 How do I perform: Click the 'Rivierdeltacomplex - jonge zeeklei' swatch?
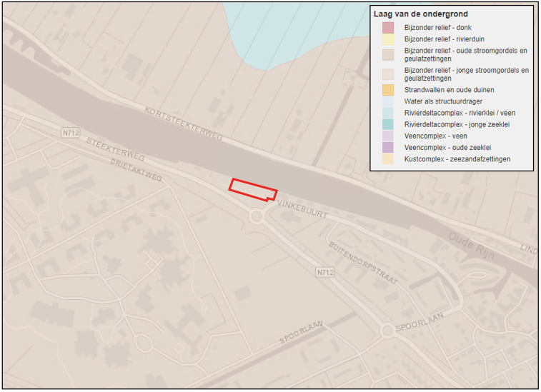(388, 124)
